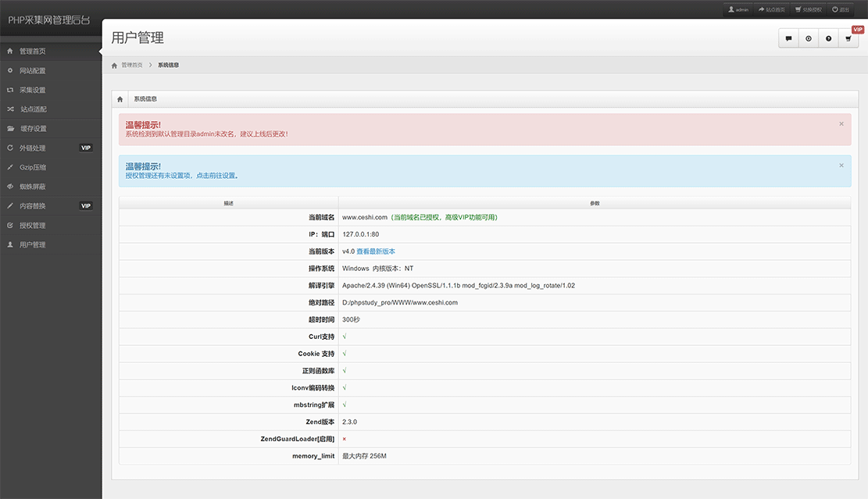868x499 pixels.
Task: Click the home icon in panel header
Action: click(120, 99)
